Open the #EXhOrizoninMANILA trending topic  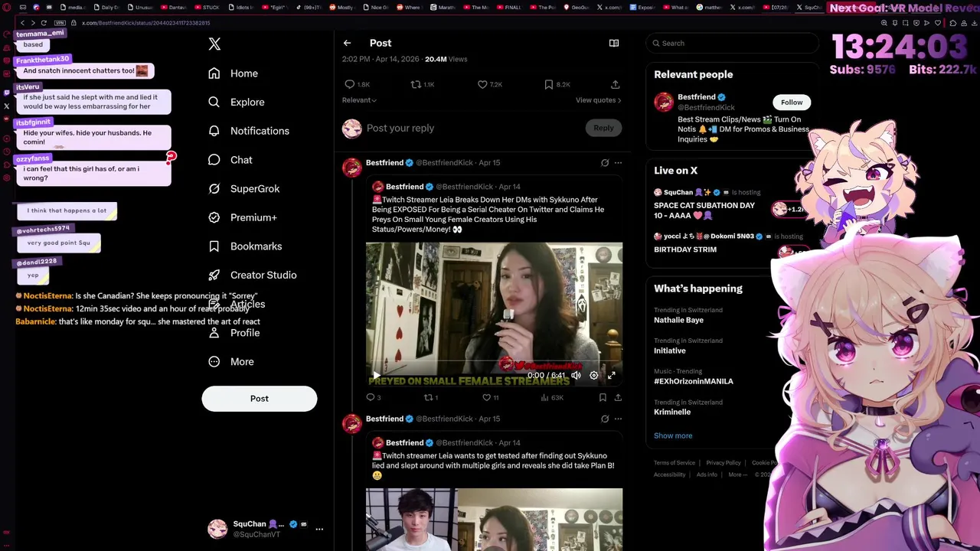694,381
